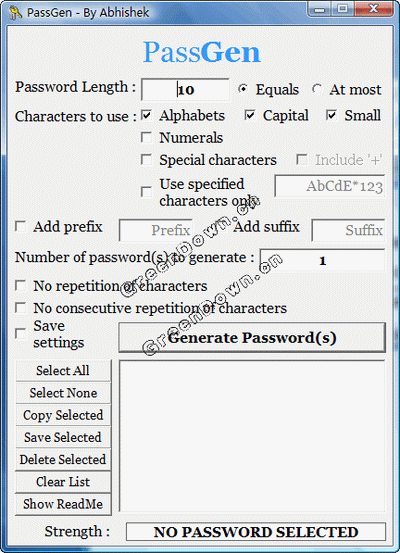The height and width of the screenshot is (553, 400).
Task: Focus the Password Length input field
Action: pos(185,90)
